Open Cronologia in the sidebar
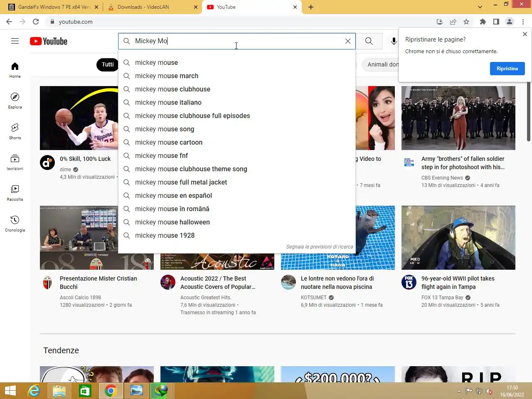The height and width of the screenshot is (399, 532). [15, 224]
